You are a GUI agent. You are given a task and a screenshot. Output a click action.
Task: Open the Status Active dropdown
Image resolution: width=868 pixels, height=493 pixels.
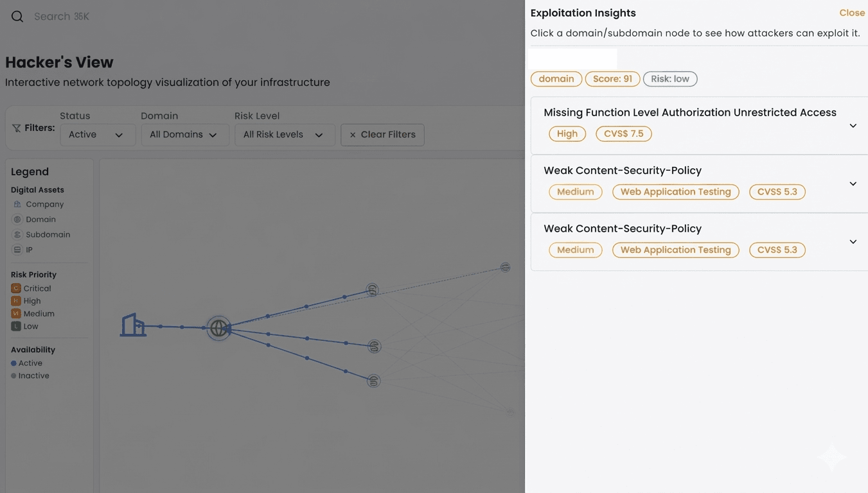98,135
